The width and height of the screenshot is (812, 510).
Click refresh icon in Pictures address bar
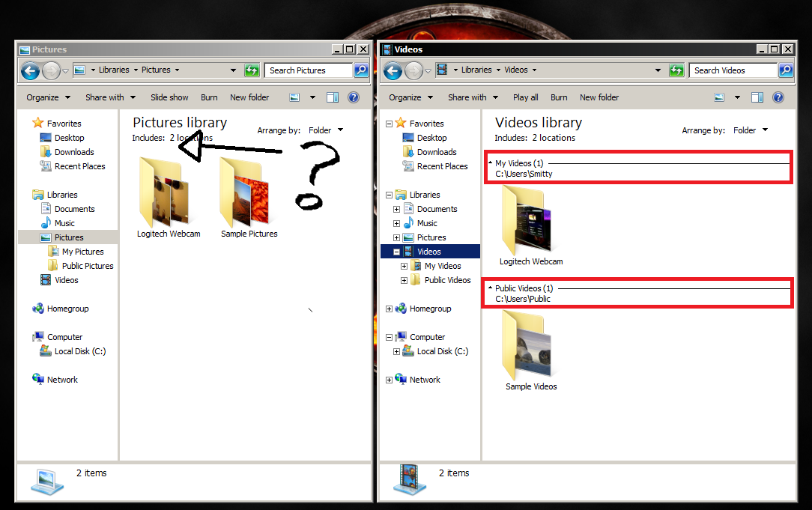tap(252, 70)
